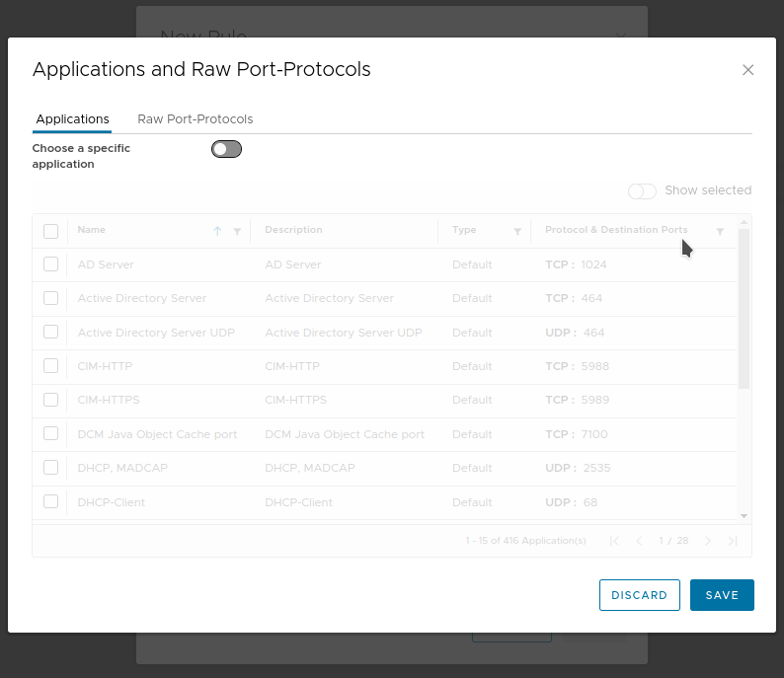Image resolution: width=784 pixels, height=678 pixels.
Task: Select the CIM-HTTPS application checkbox
Action: click(x=51, y=400)
